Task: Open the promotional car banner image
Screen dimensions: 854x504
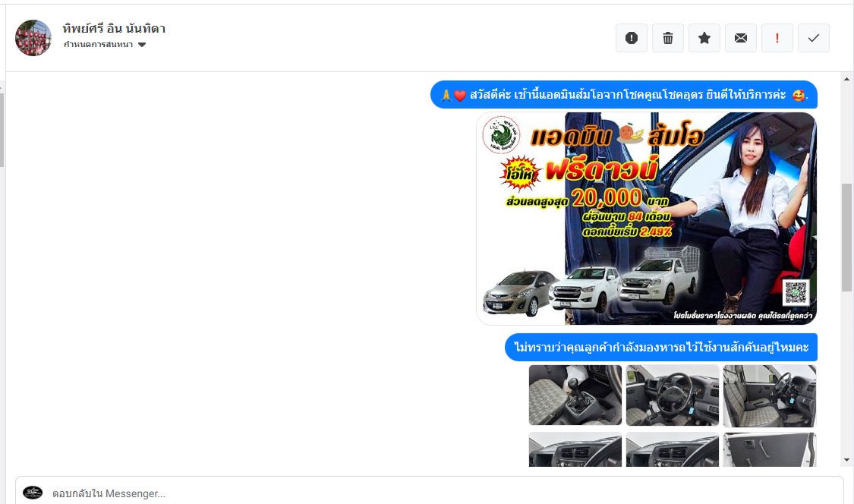Action: pyautogui.click(x=647, y=219)
